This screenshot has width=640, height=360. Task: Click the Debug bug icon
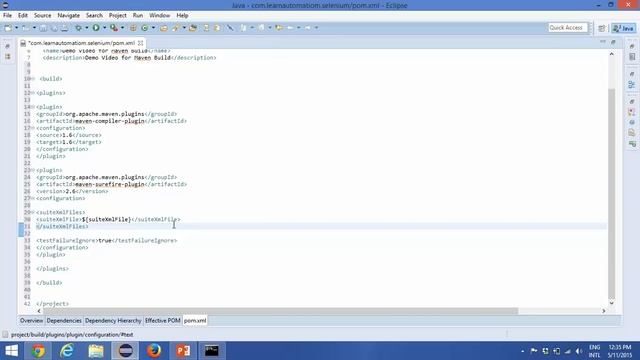tap(78, 28)
